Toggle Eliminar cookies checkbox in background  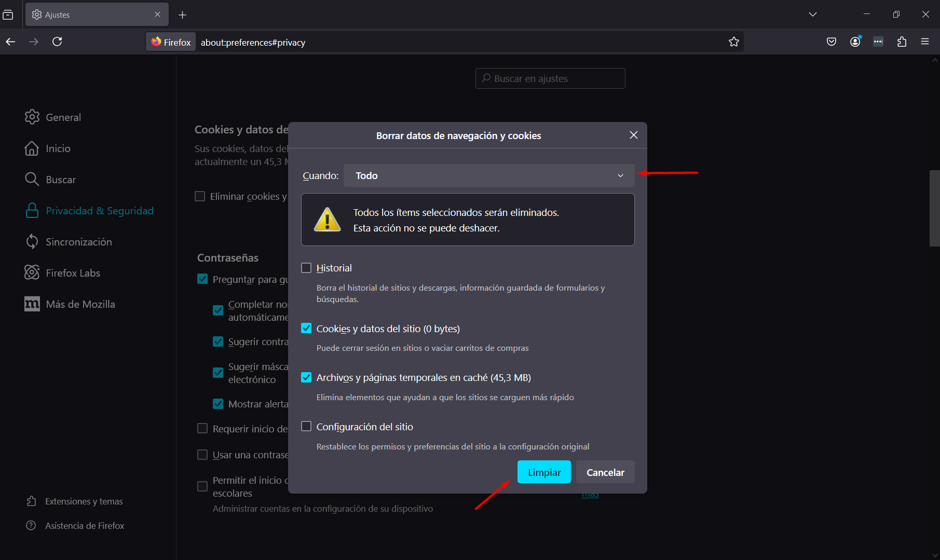tap(200, 196)
